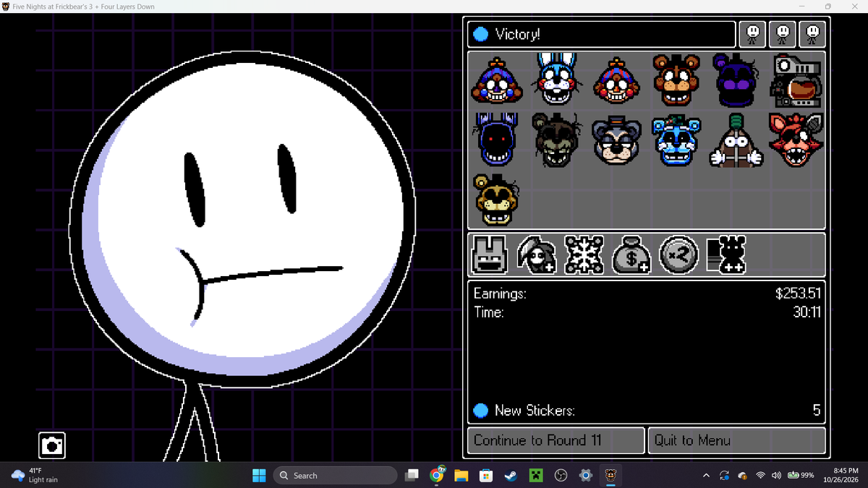Click the $253.51 earnings value
The height and width of the screenshot is (488, 868).
(x=798, y=294)
